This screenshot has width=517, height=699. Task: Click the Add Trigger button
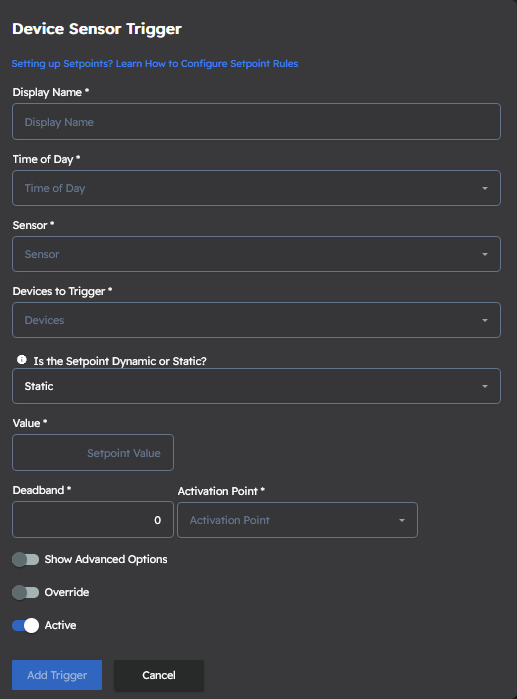57,675
